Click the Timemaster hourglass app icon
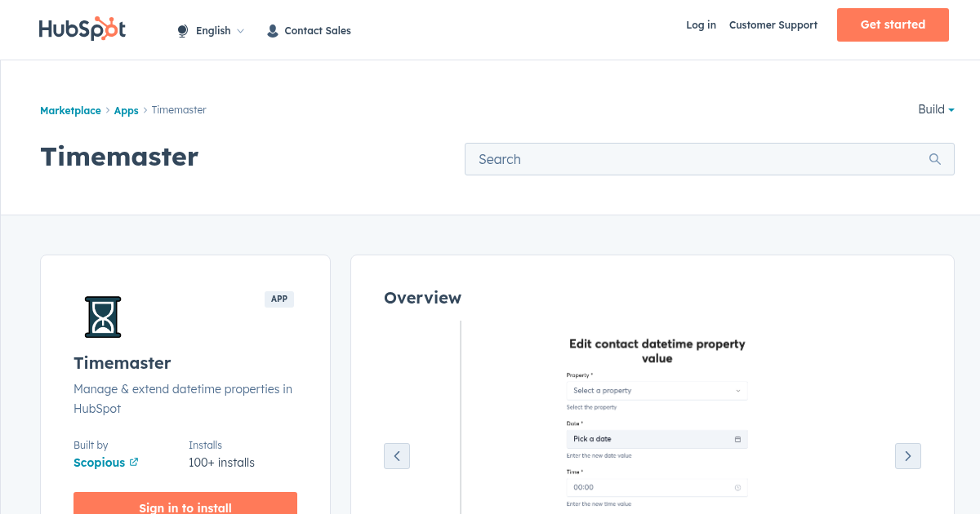The width and height of the screenshot is (980, 514). coord(103,317)
